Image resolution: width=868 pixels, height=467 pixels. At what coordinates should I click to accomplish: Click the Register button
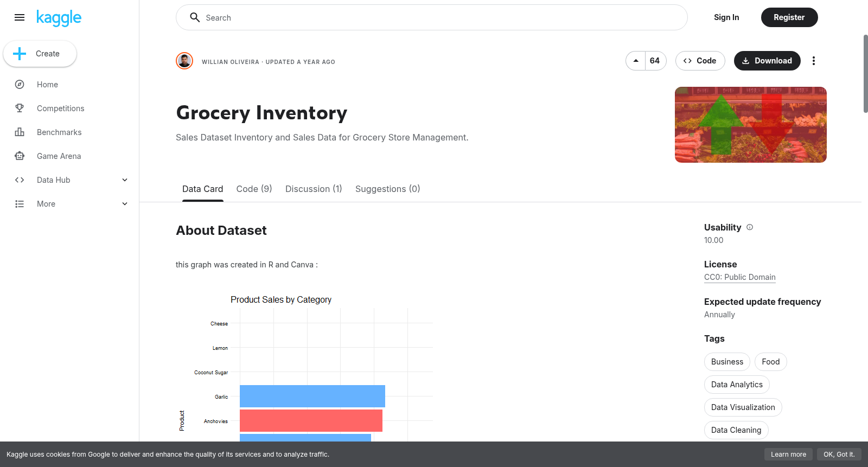click(x=789, y=17)
